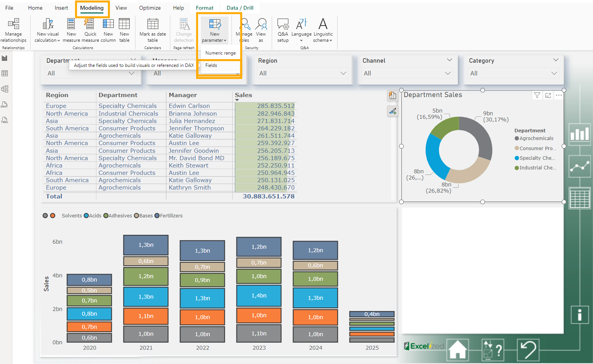This screenshot has width=593, height=364.
Task: Toggle the Acids legend item
Action: pos(93,216)
